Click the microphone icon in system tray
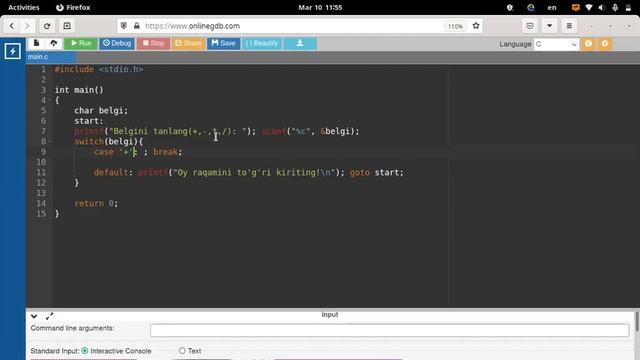The width and height of the screenshot is (640, 360). click(x=615, y=7)
